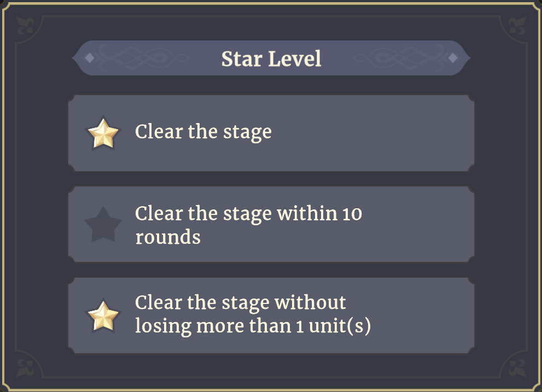Click the Clear the stage text
This screenshot has width=542, height=392.
(x=203, y=132)
